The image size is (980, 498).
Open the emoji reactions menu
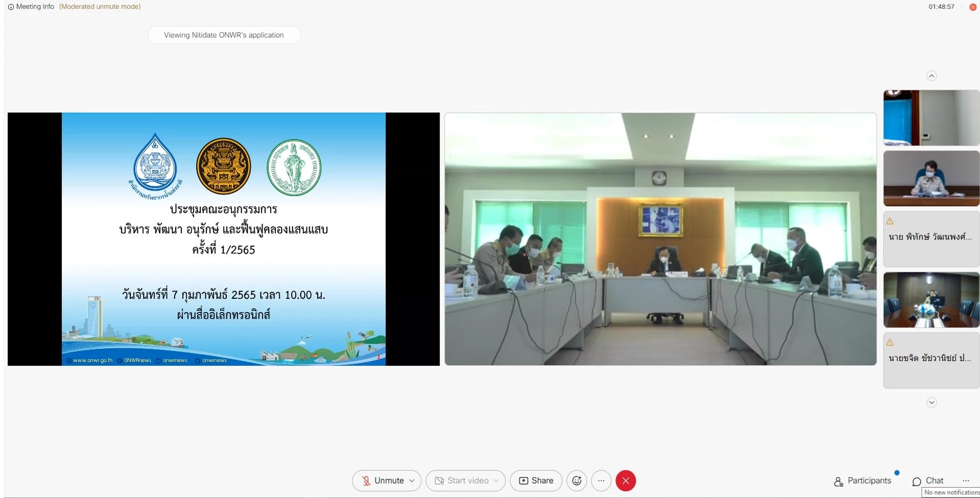pos(577,481)
